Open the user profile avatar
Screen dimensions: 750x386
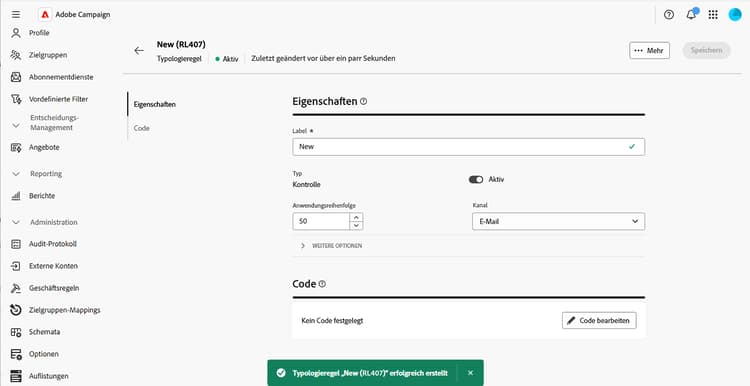pos(735,14)
